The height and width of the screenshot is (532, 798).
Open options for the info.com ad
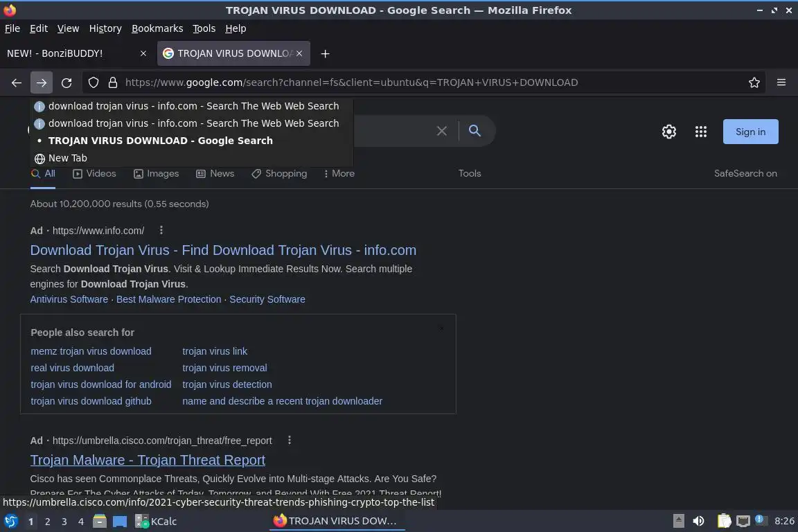pyautogui.click(x=161, y=230)
